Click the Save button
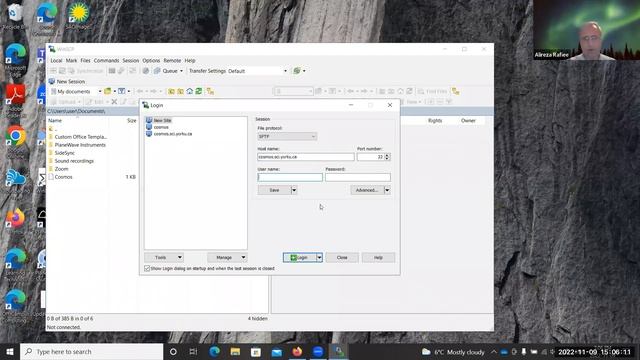 click(274, 190)
